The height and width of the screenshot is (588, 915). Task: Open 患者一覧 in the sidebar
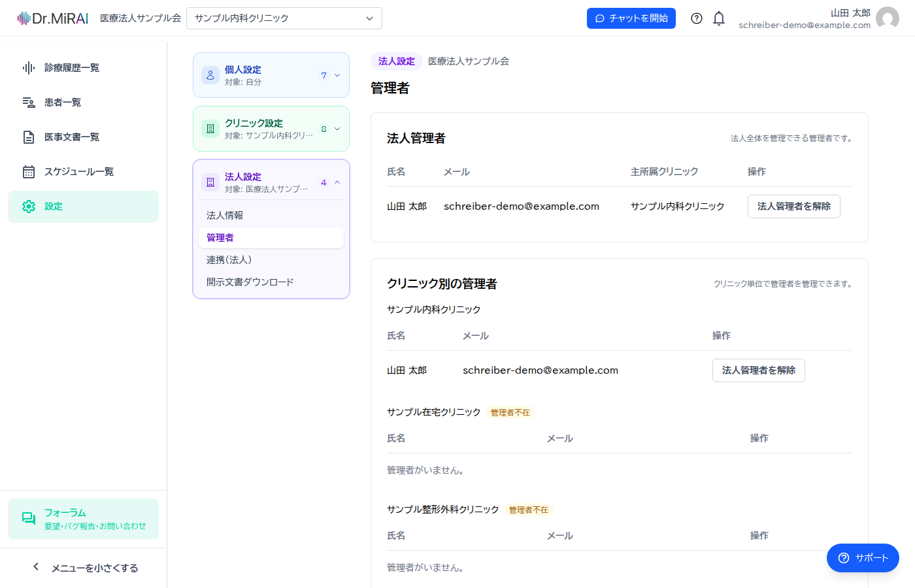click(x=83, y=103)
